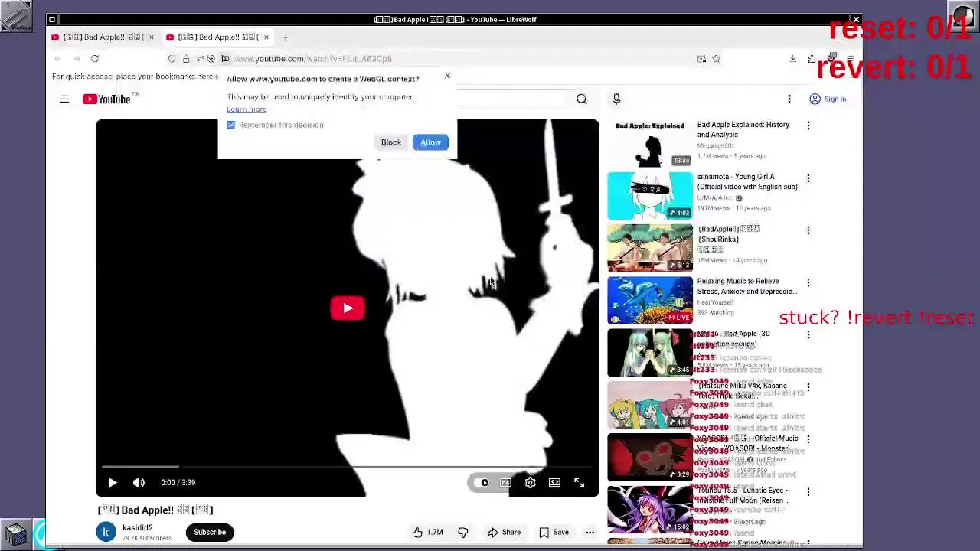
Task: Show site security padlock info
Action: [x=185, y=59]
